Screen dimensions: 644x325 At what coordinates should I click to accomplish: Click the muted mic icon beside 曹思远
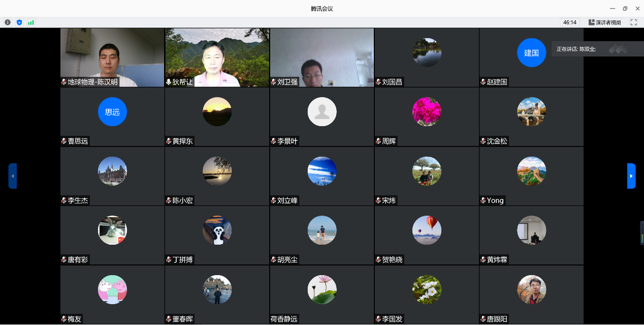point(64,141)
